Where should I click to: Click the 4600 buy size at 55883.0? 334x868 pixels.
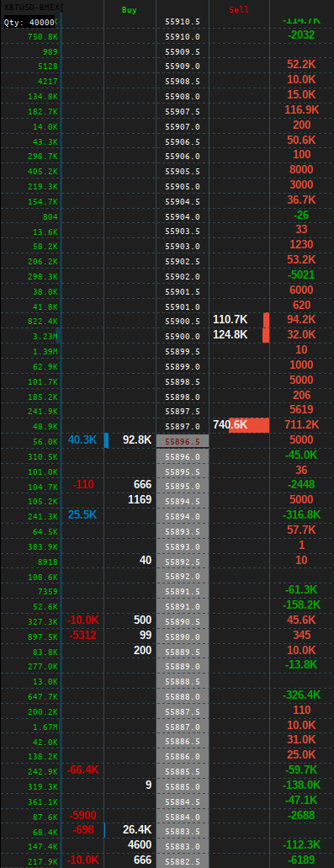(140, 844)
